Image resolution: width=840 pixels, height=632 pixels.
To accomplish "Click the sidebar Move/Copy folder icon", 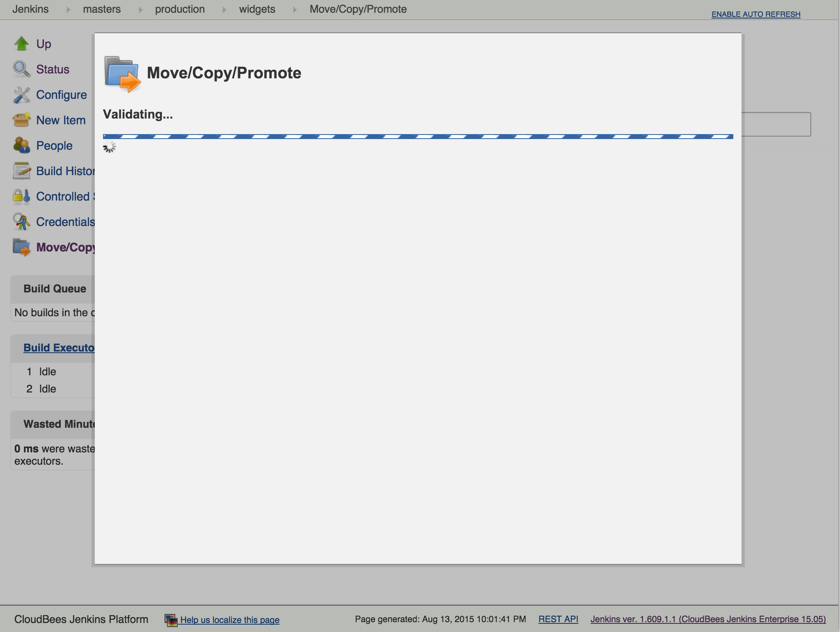I will 21,247.
